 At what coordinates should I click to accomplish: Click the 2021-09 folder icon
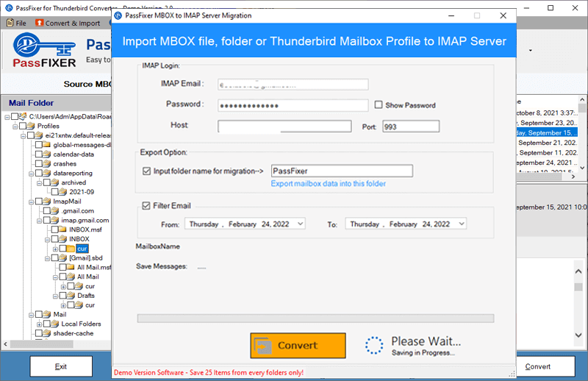(x=63, y=192)
